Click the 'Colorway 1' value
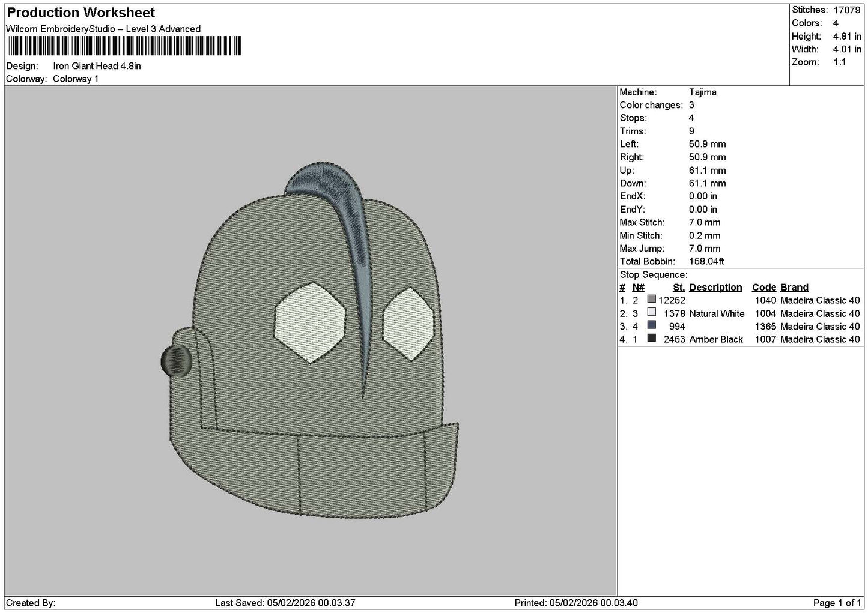The image size is (868, 613). coord(76,79)
